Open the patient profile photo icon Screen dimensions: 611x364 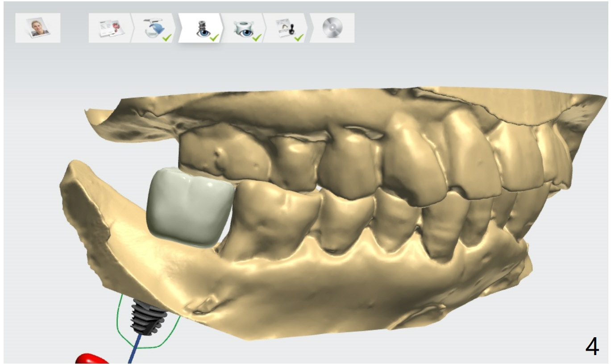pyautogui.click(x=37, y=28)
